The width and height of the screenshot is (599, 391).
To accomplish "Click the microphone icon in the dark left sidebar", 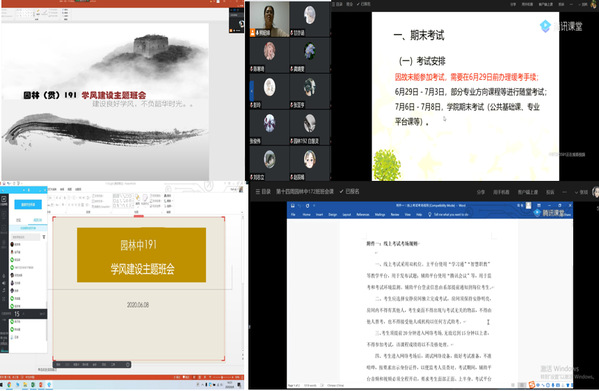I will click(x=4, y=276).
